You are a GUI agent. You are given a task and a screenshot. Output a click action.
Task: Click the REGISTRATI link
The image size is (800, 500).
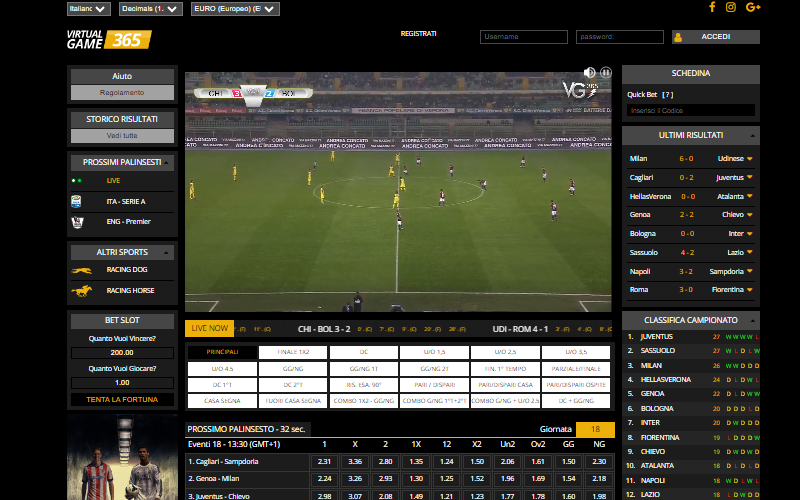point(418,34)
